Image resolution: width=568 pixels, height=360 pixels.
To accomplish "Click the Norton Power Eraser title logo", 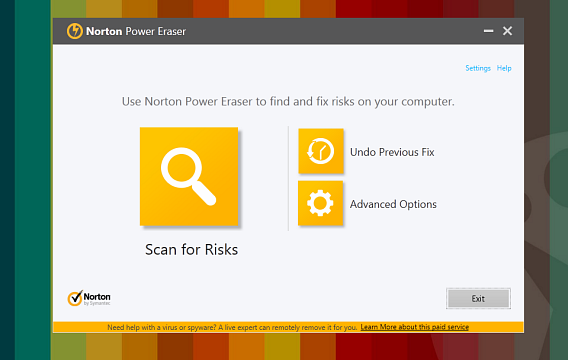I will pos(75,31).
